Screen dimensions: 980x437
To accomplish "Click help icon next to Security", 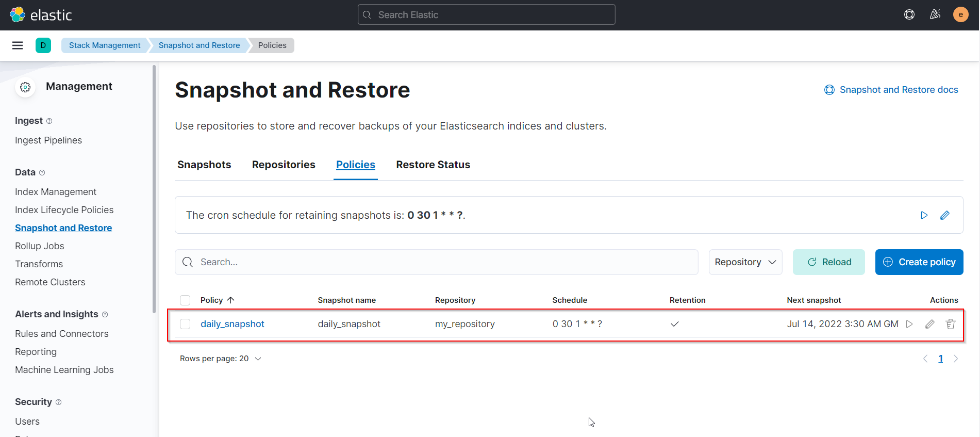I will pyautogui.click(x=58, y=402).
